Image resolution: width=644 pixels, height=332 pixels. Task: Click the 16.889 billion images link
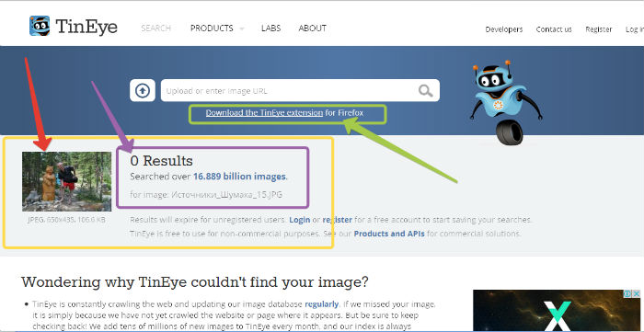(x=239, y=177)
